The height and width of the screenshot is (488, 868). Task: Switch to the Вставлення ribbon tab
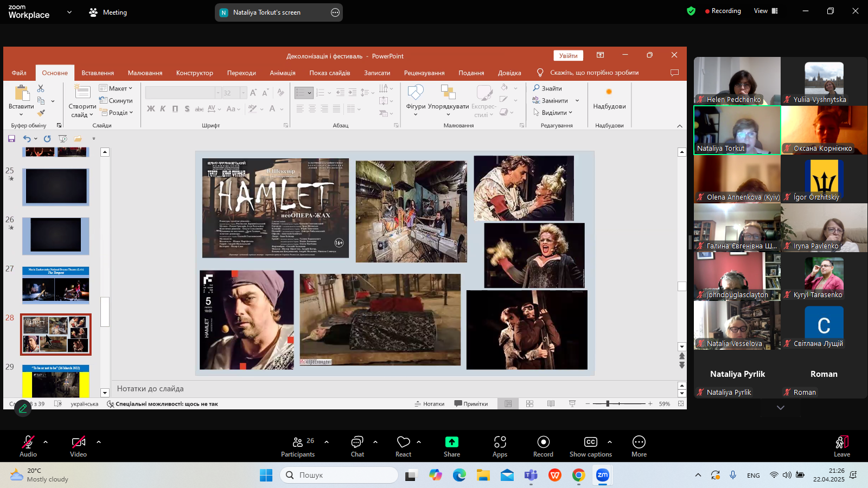pos(98,73)
